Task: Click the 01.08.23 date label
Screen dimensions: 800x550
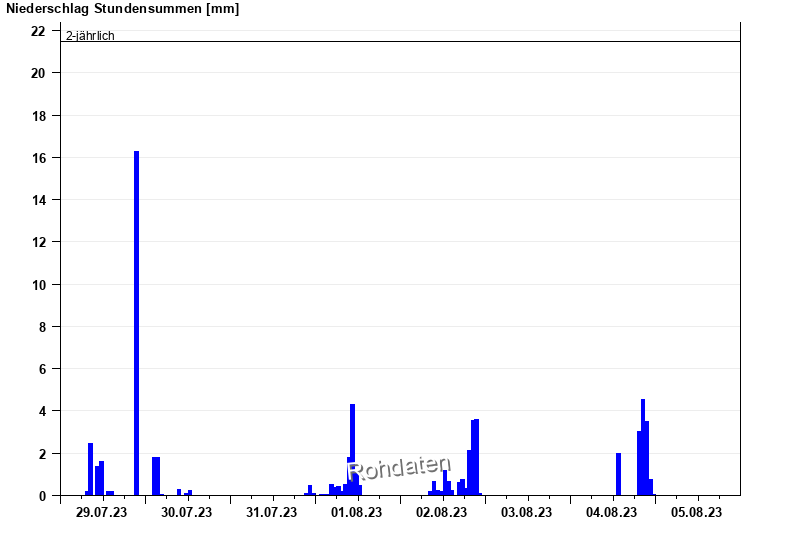Action: coord(357,512)
